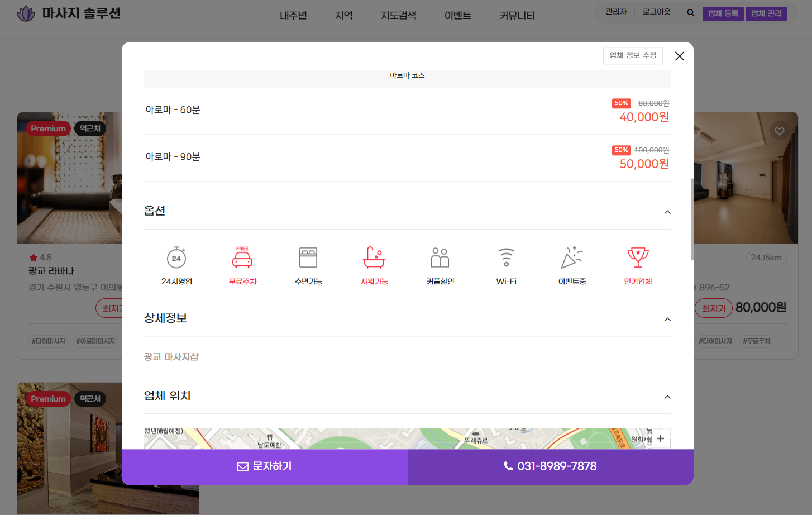Zoom in the map with plus button

point(661,438)
